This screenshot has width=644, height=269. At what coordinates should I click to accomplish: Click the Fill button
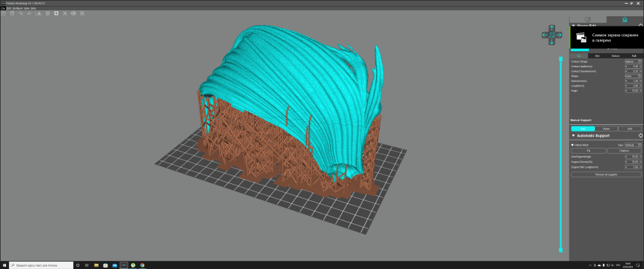[588, 151]
